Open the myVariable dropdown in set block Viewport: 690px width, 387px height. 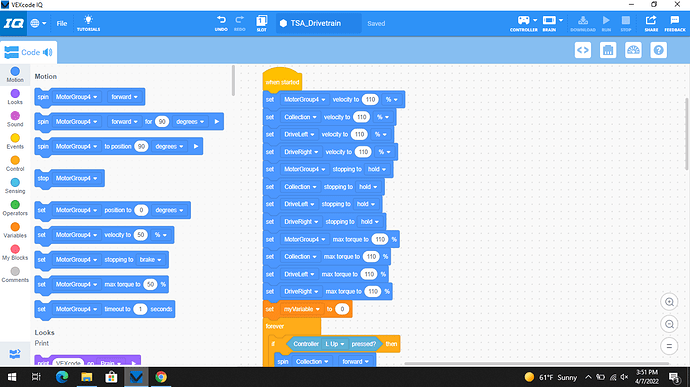(x=302, y=309)
